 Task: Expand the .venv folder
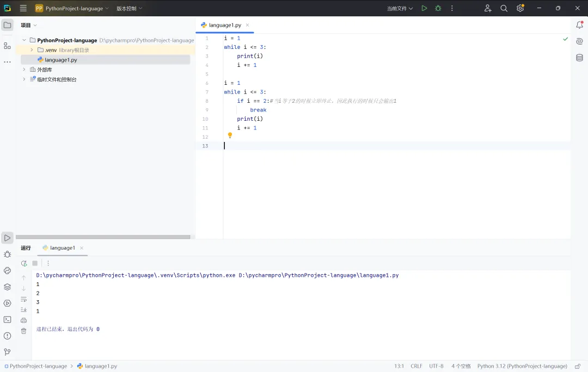[x=32, y=50]
